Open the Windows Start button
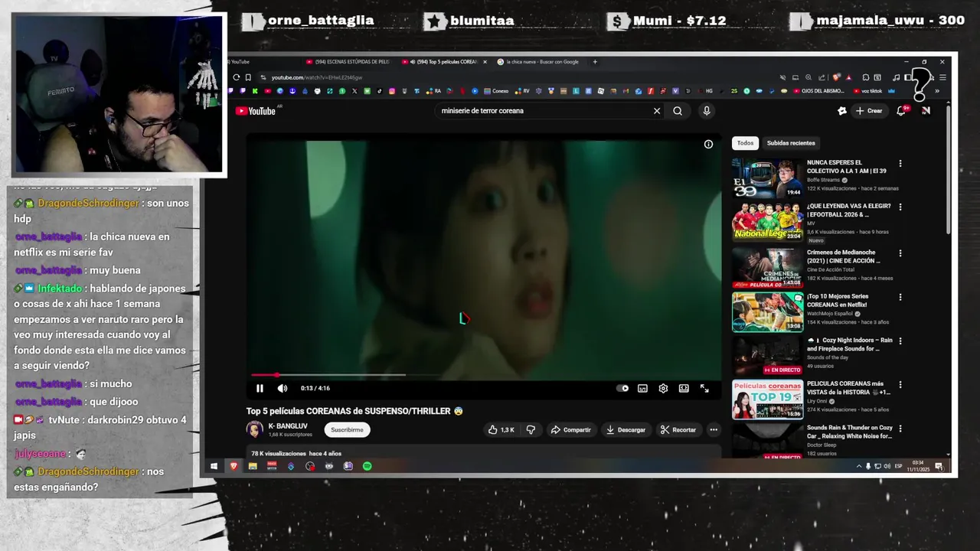 pyautogui.click(x=214, y=466)
